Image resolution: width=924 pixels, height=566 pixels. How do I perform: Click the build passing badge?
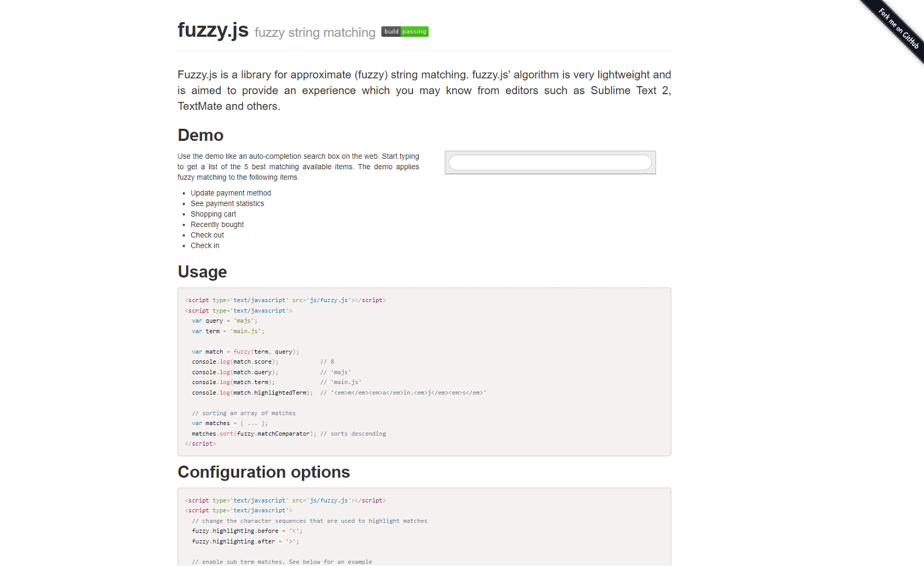(x=405, y=32)
